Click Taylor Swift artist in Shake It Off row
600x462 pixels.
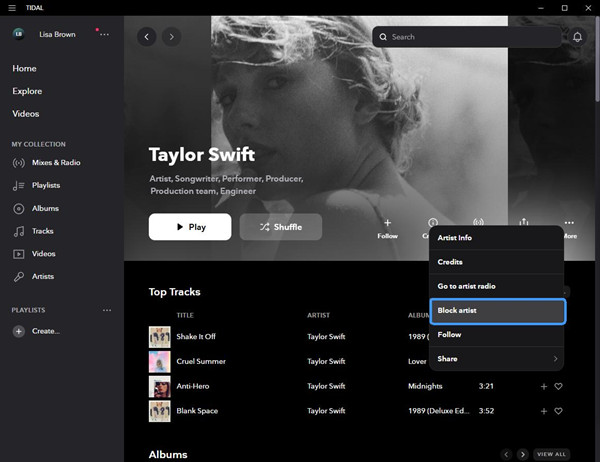(326, 337)
